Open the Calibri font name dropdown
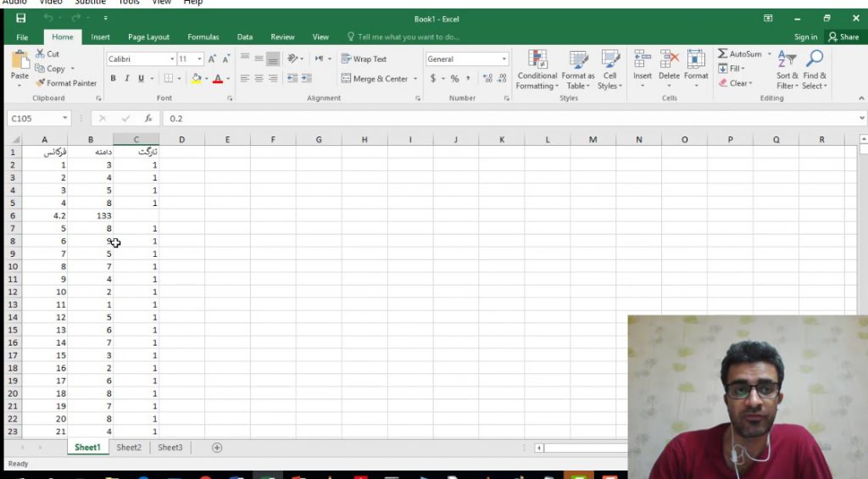The width and height of the screenshot is (868, 479). (170, 59)
